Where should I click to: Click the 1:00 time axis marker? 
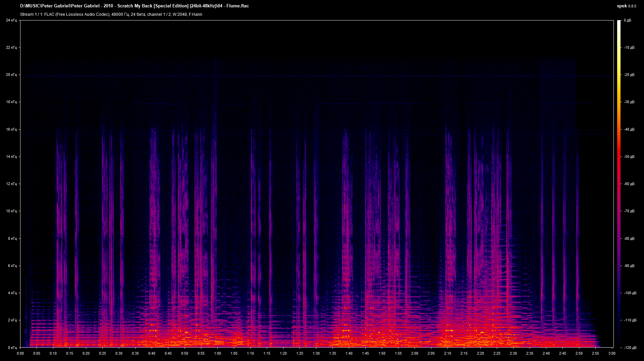point(217,353)
